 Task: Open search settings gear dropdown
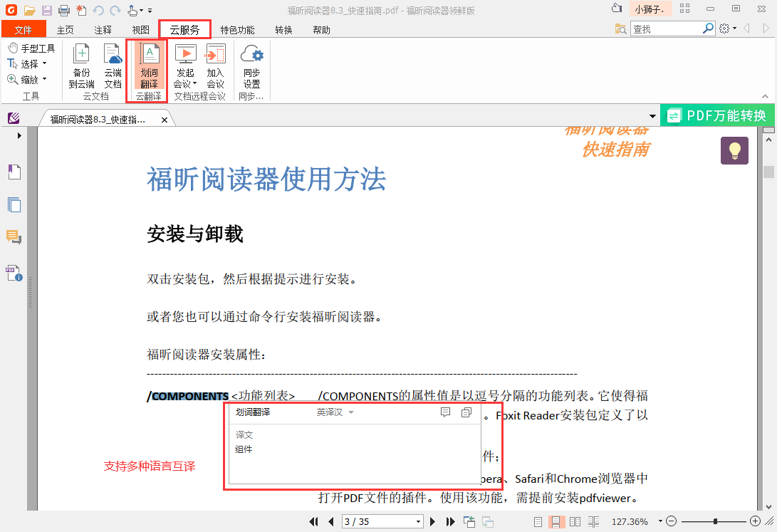[x=727, y=28]
